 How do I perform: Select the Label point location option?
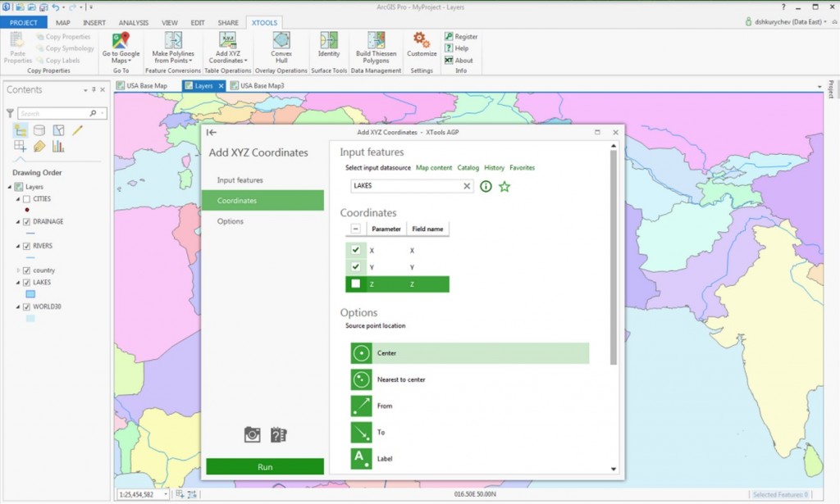click(x=470, y=459)
